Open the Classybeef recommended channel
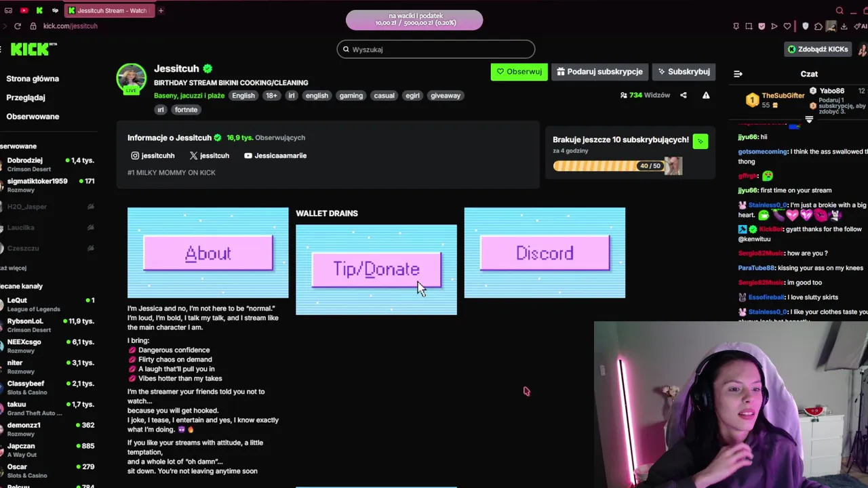868x488 pixels. 47,388
